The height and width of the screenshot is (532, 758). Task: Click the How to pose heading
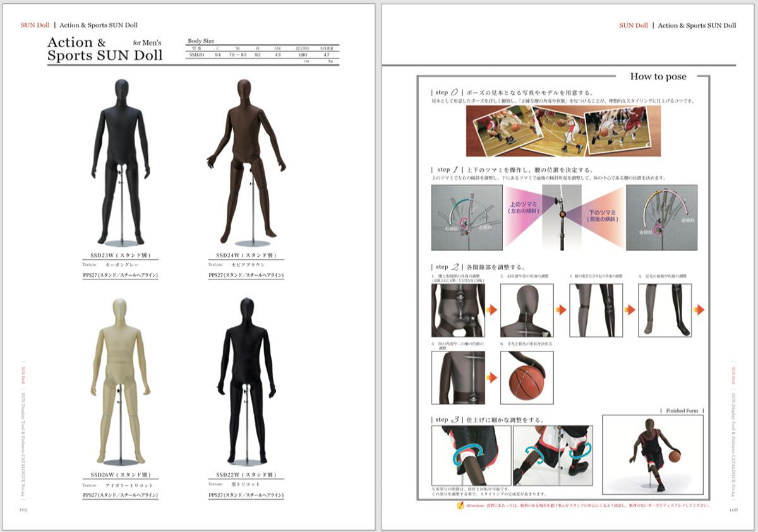pyautogui.click(x=658, y=76)
